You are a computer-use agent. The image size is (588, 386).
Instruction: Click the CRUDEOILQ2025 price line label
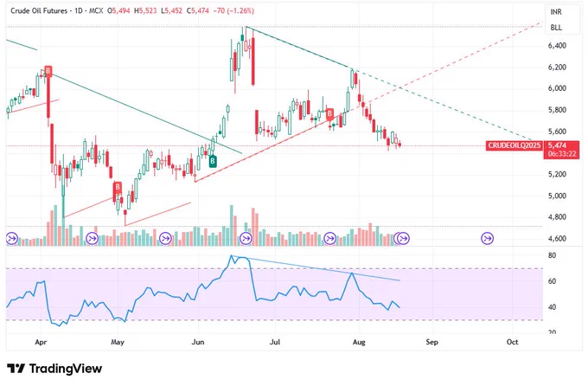tap(514, 145)
